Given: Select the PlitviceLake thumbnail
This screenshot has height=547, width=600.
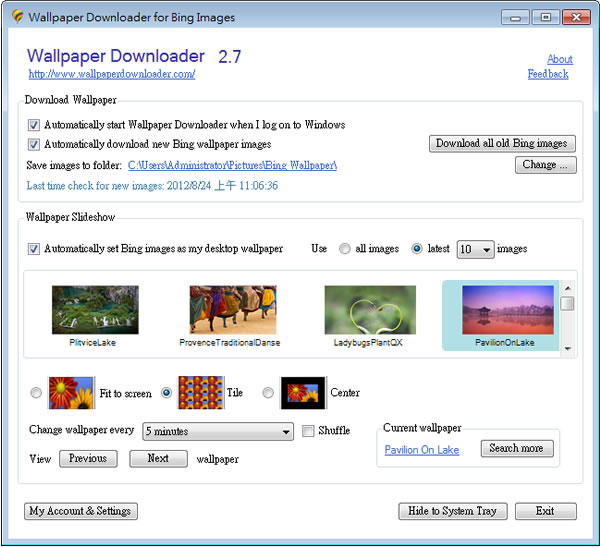Looking at the screenshot, I should click(x=95, y=310).
